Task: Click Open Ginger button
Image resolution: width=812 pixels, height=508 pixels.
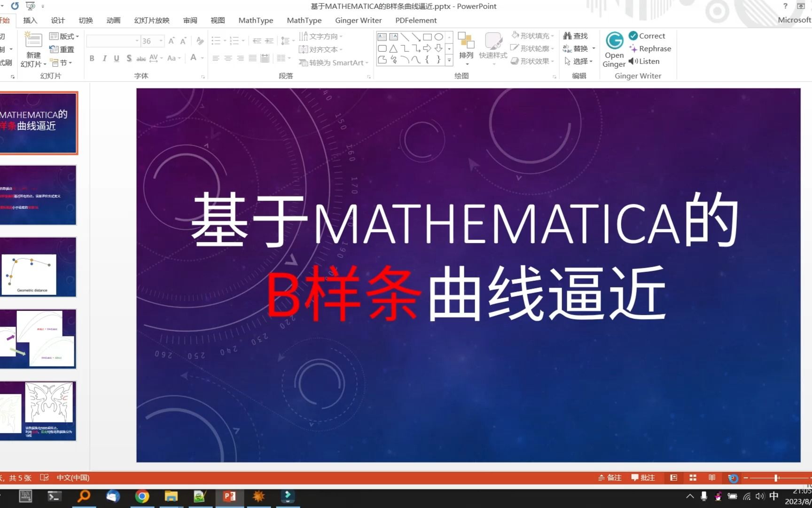Action: 614,49
